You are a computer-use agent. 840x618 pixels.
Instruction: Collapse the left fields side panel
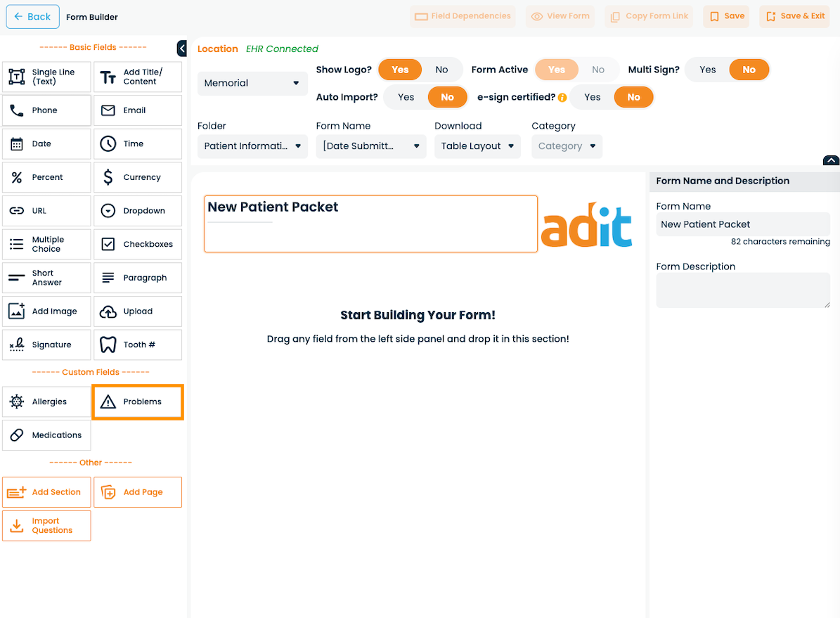[181, 49]
